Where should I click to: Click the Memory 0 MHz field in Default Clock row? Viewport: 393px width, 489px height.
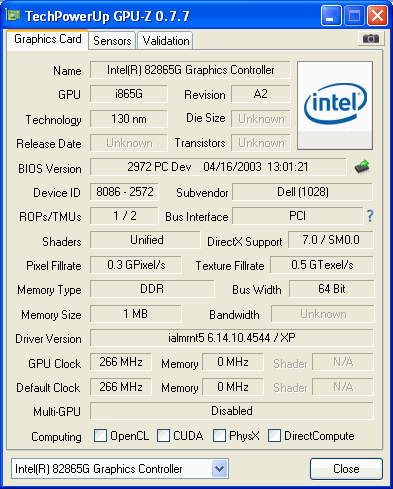tap(233, 387)
